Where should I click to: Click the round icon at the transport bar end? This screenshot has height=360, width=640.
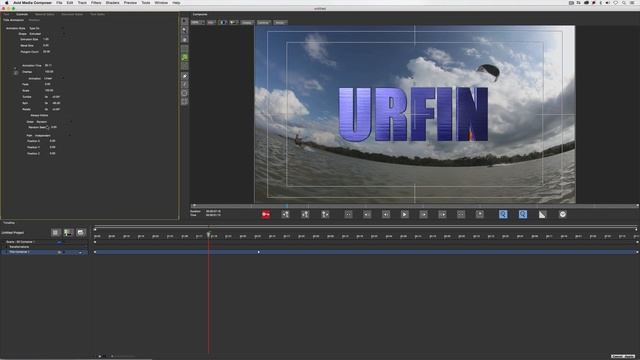pyautogui.click(x=562, y=214)
